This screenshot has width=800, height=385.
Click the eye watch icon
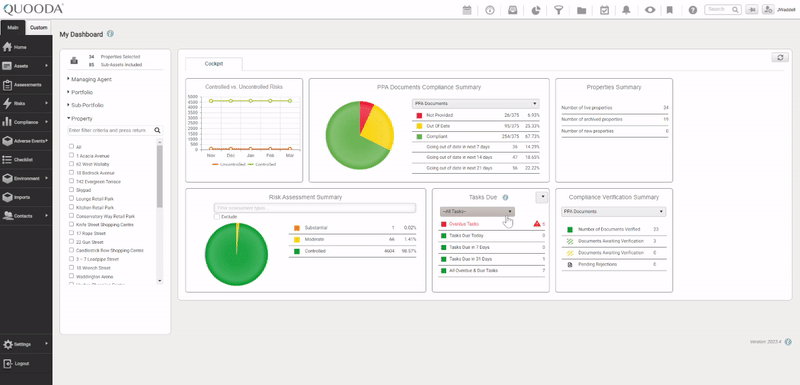click(x=649, y=10)
